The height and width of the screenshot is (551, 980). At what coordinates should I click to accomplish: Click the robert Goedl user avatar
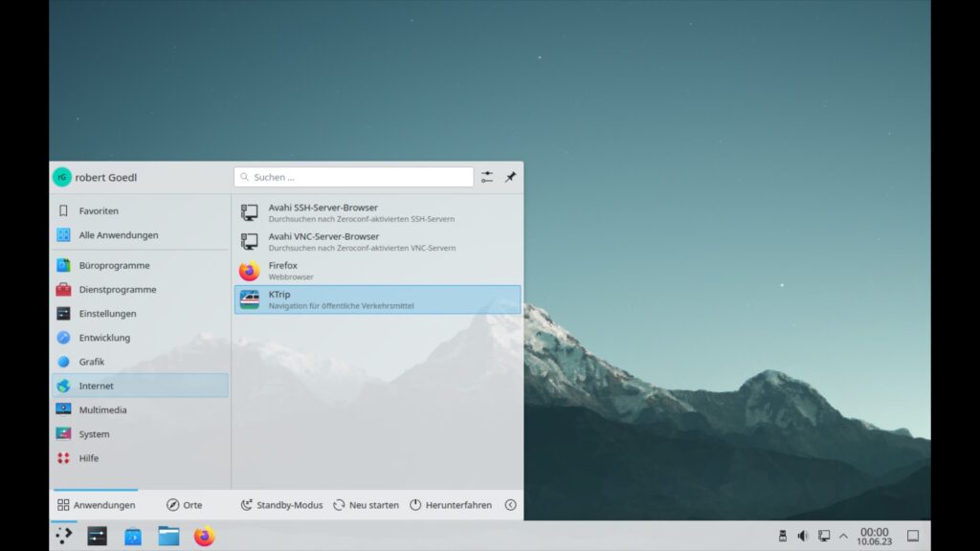tap(62, 177)
